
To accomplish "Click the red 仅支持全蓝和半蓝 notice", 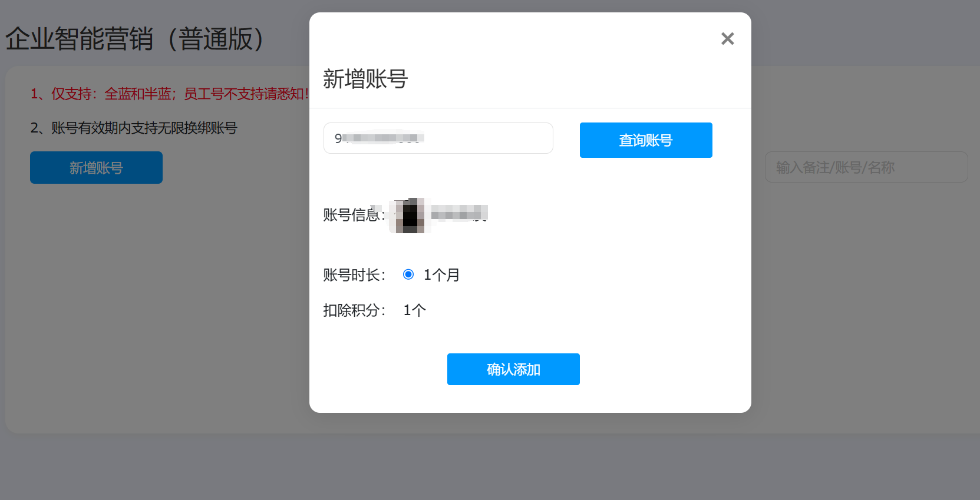I will 170,94.
